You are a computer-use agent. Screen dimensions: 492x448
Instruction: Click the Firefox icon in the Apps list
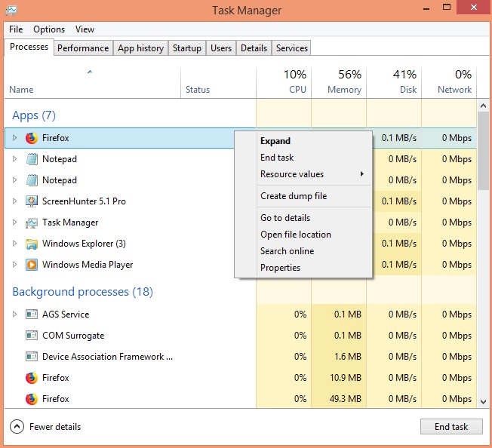[x=32, y=138]
